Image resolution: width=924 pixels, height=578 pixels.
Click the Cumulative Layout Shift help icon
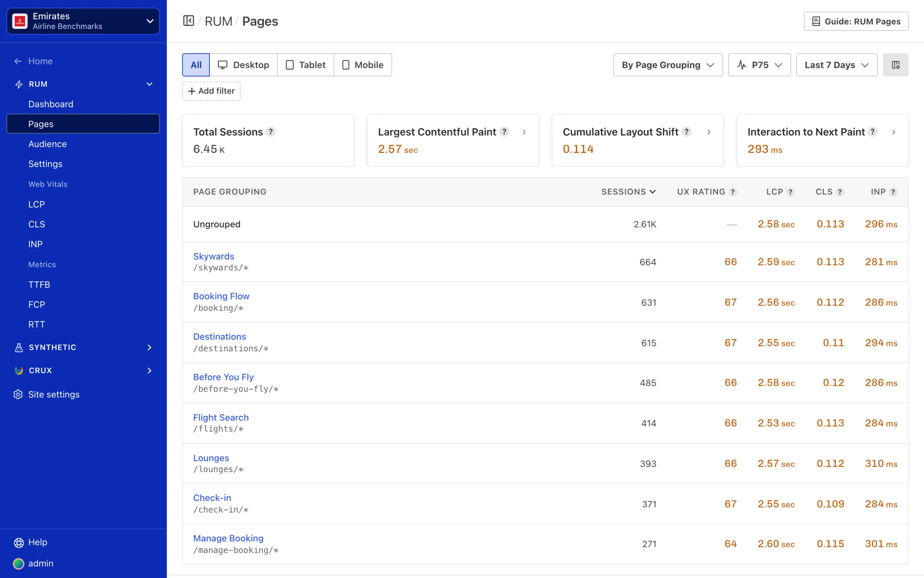pos(686,132)
